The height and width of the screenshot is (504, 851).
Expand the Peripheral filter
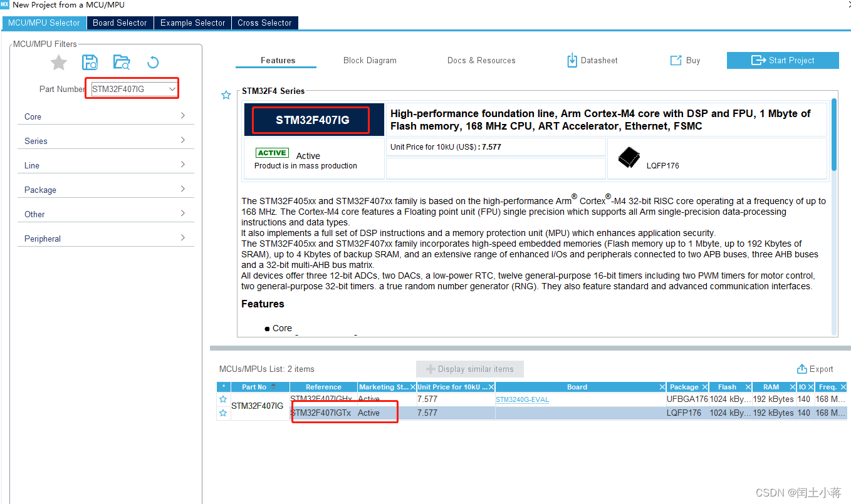pos(105,239)
